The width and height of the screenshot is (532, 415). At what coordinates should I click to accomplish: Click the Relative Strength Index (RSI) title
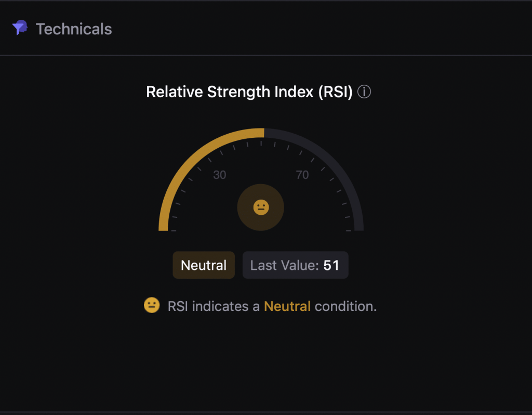pos(249,93)
